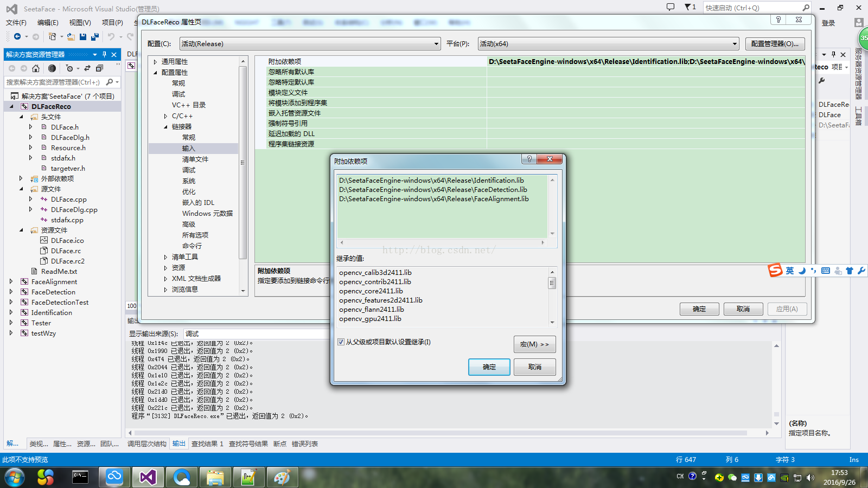Click the 配置管理器(O)... button
This screenshot has width=868, height=488.
coord(775,44)
